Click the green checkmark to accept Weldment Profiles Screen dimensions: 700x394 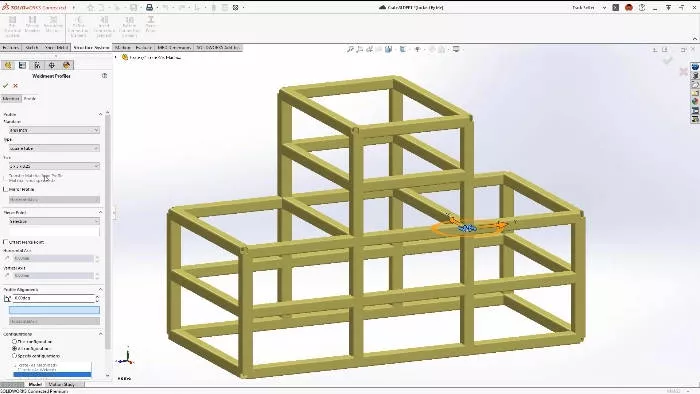pyautogui.click(x=6, y=85)
